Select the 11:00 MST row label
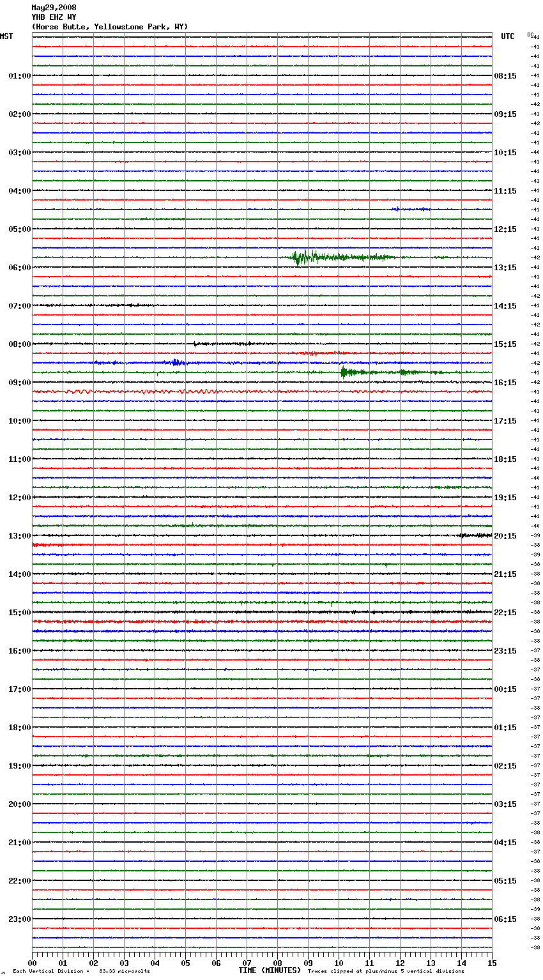Screen dimensions: 543x980 [20, 459]
